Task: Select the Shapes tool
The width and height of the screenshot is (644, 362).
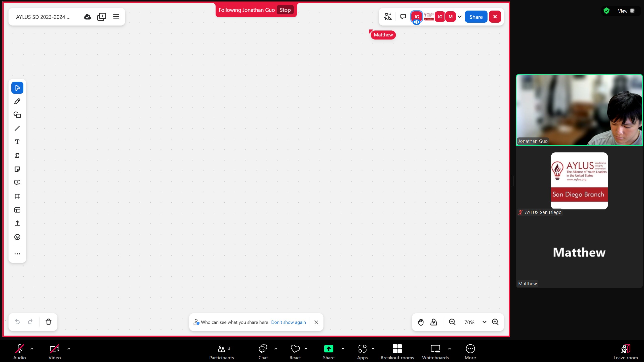Action: pyautogui.click(x=17, y=115)
